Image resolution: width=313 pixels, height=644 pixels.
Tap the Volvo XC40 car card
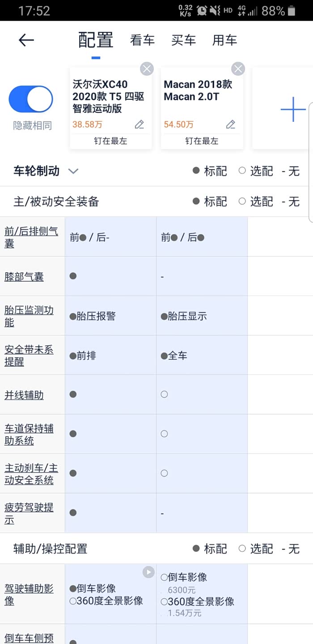108,96
